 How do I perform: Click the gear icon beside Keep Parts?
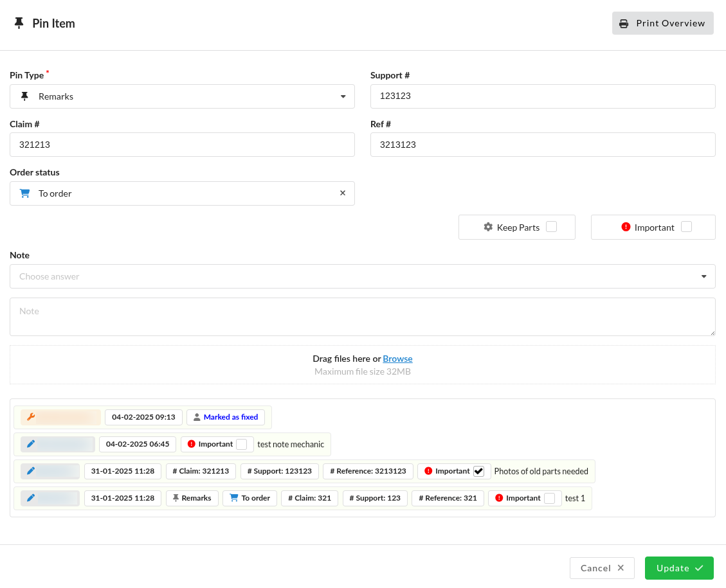(488, 227)
